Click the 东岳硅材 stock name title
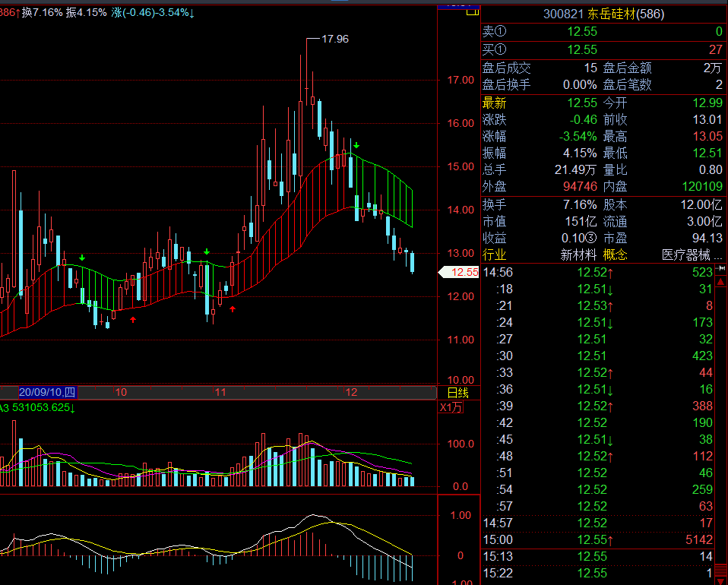728x585 pixels. point(611,14)
